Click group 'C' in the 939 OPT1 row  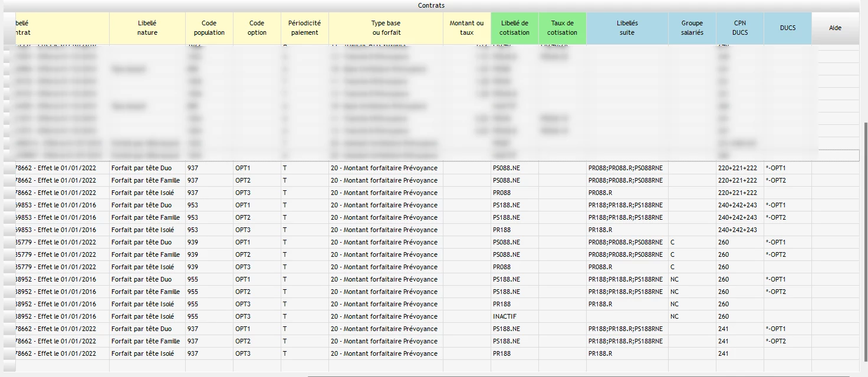pos(673,242)
